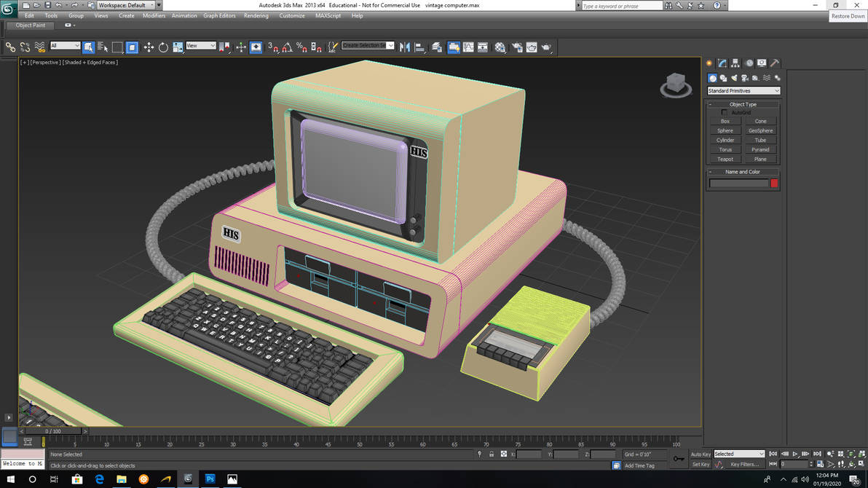This screenshot has height=488, width=868.
Task: Open the Motion panel tab
Action: (x=749, y=63)
